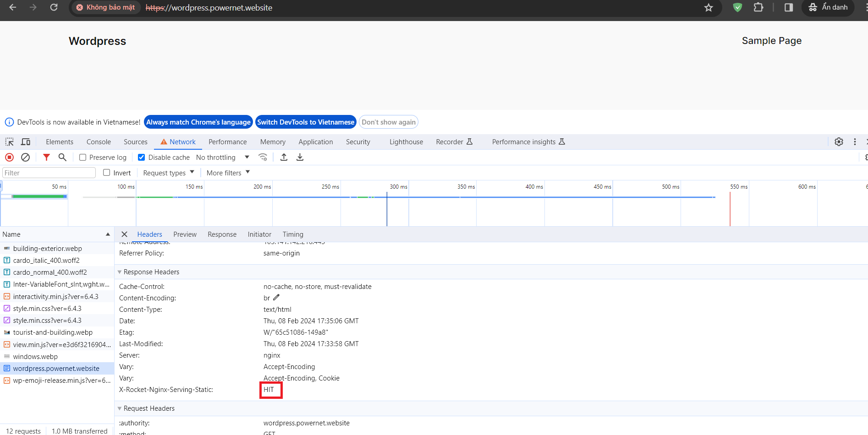Image resolution: width=868 pixels, height=435 pixels.
Task: Toggle the network filter funnel icon
Action: (x=46, y=158)
